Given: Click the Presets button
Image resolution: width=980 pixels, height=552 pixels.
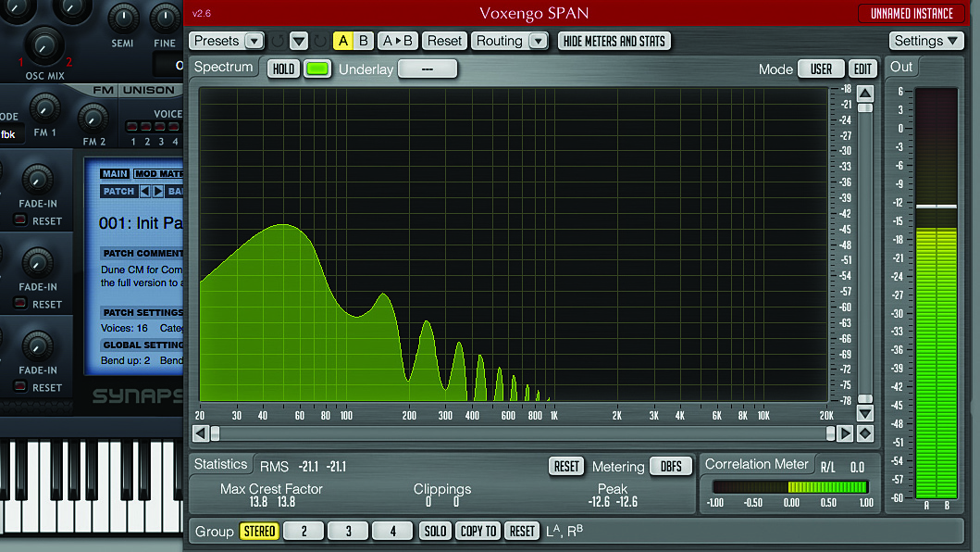Looking at the screenshot, I should (217, 42).
